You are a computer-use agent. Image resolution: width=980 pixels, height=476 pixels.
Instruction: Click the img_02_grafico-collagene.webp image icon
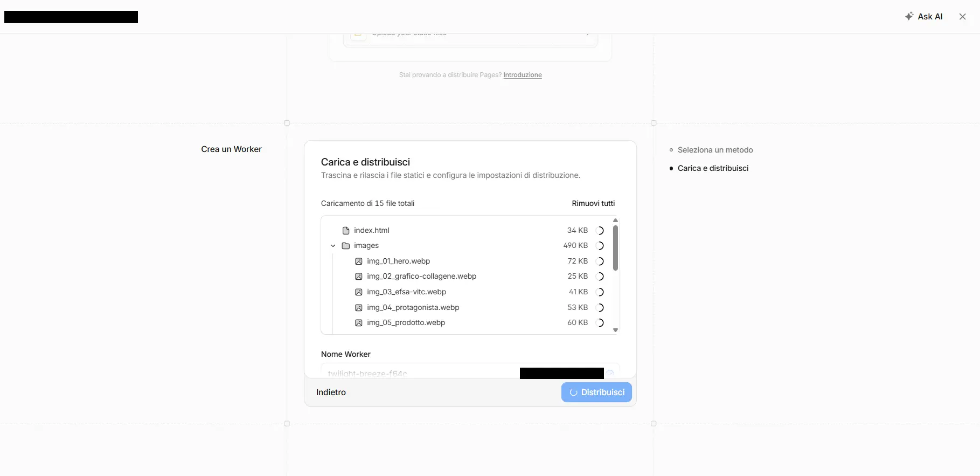359,277
